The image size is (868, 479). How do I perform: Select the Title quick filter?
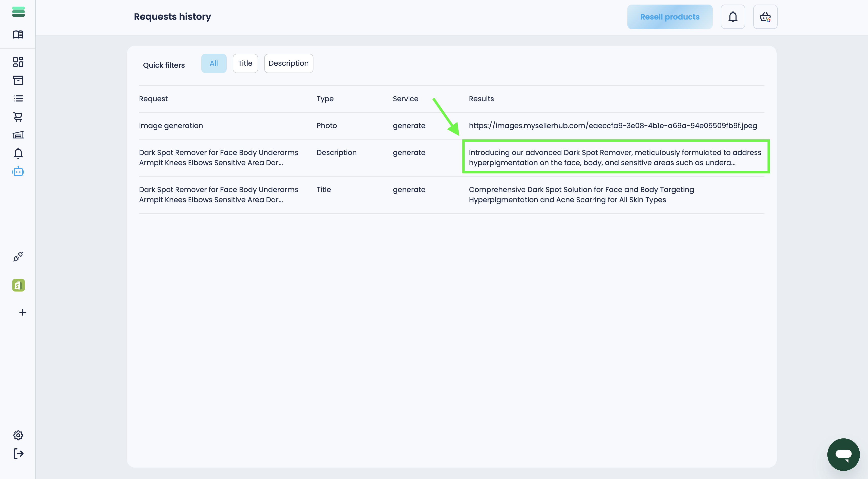coord(245,63)
